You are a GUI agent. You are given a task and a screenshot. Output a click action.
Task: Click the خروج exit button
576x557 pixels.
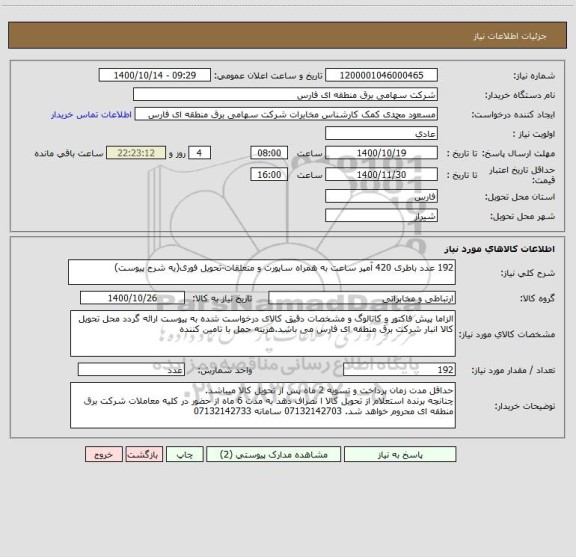tap(104, 454)
